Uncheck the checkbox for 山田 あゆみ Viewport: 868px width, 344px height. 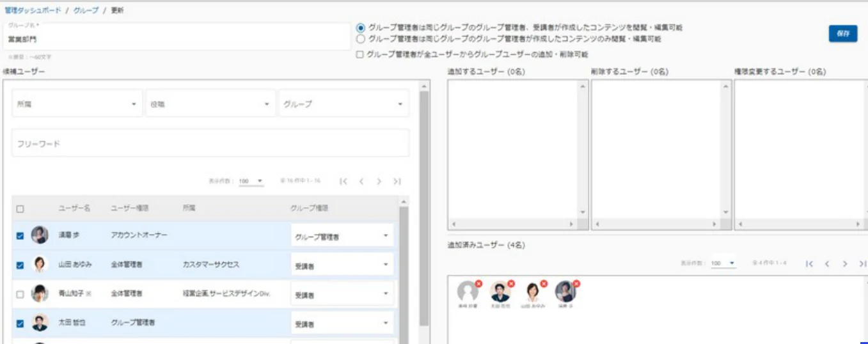(x=20, y=265)
